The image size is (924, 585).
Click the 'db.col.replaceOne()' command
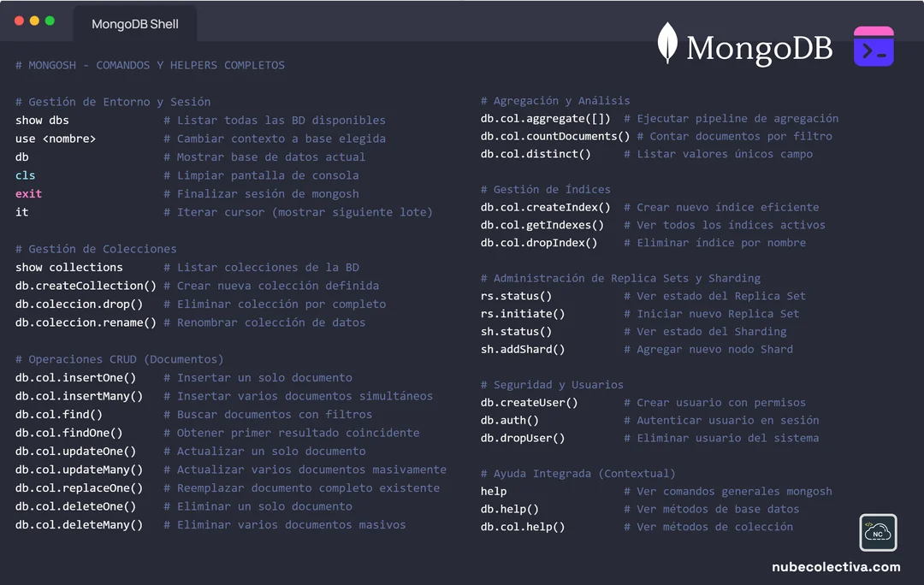[79, 487]
